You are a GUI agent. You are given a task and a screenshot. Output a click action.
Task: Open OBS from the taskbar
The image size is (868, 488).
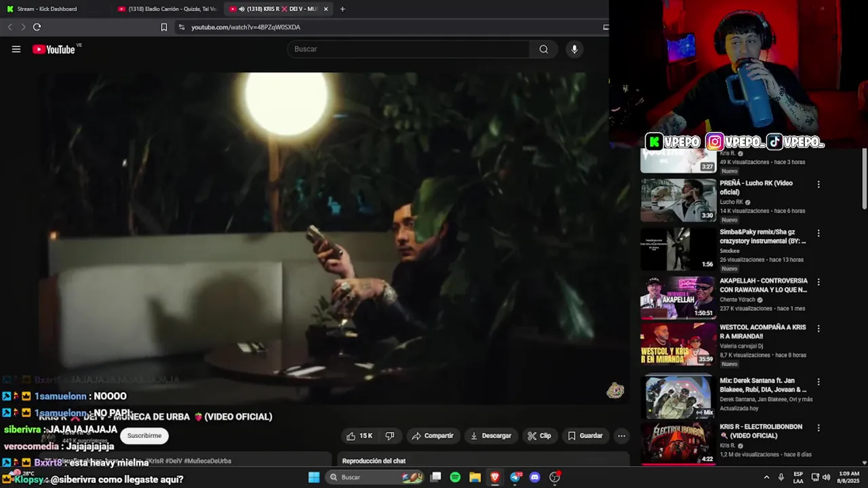(555, 477)
